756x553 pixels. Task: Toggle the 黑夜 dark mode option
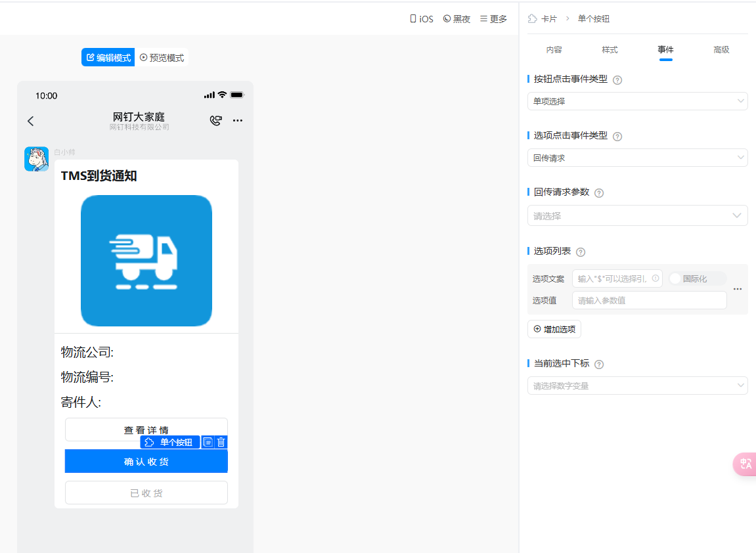(x=456, y=19)
